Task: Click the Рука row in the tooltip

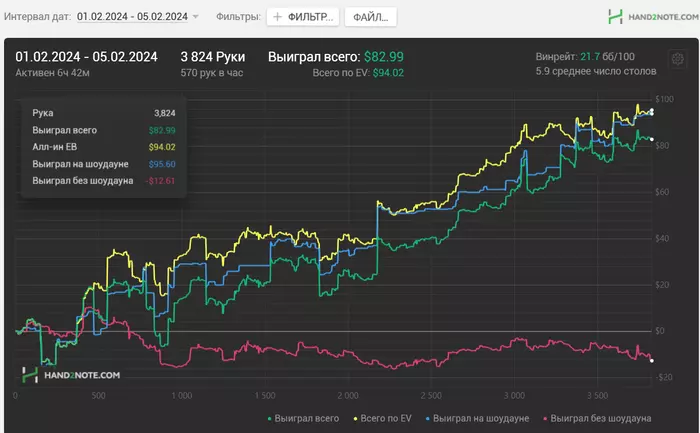Action: coord(104,113)
